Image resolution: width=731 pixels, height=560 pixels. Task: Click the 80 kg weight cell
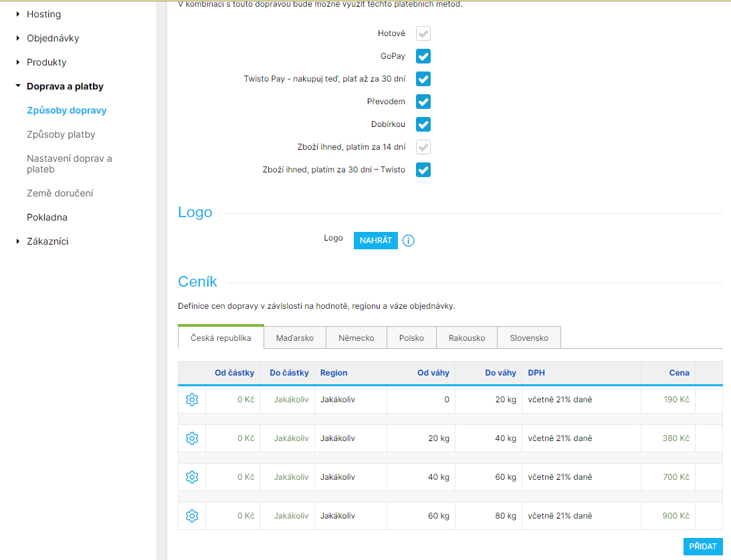[489, 516]
